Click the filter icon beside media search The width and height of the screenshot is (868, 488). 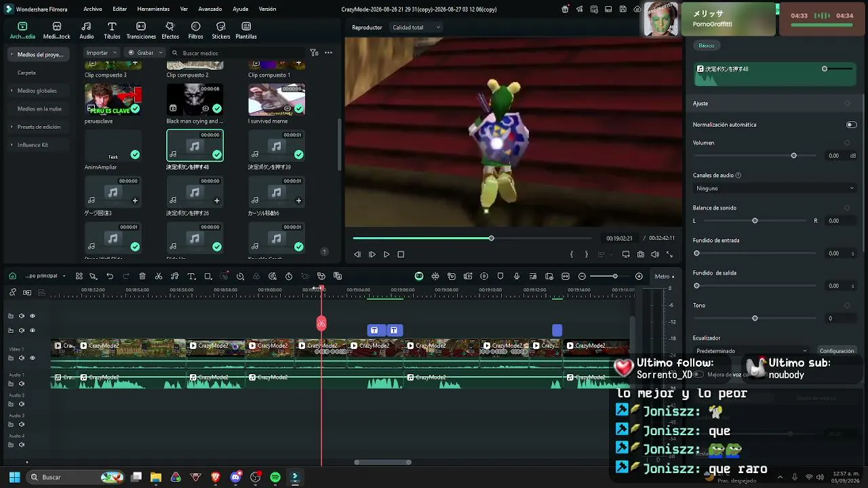(314, 53)
